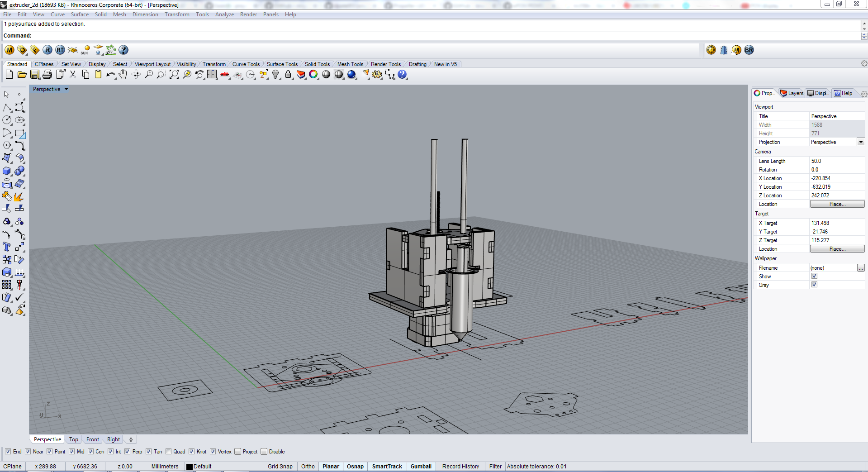Toggle Ortho in status bar
Viewport: 868px width, 472px height.
click(308, 467)
